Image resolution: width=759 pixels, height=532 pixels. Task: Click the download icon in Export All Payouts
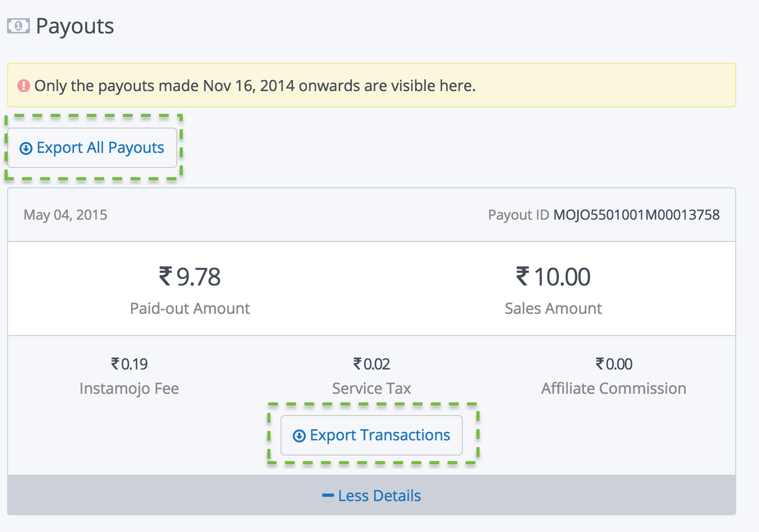[26, 148]
